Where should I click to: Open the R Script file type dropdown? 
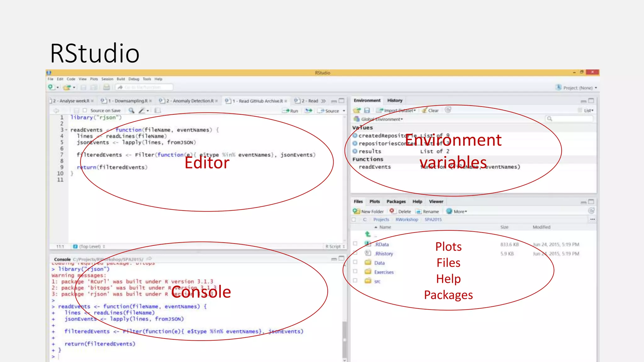335,246
